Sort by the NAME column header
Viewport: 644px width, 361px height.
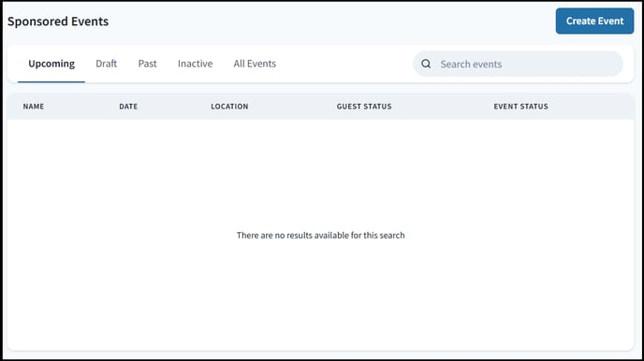(34, 107)
